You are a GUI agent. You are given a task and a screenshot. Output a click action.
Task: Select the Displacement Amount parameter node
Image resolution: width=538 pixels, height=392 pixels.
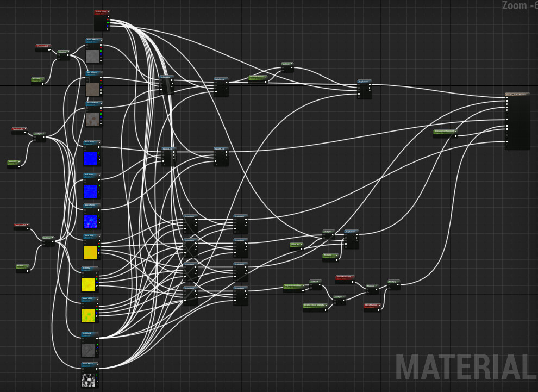[x=446, y=134]
